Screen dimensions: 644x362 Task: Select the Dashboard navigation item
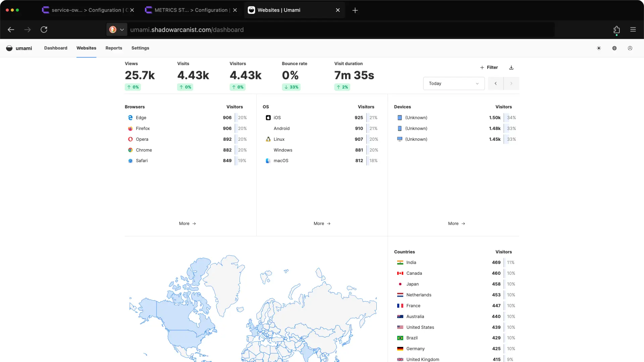tap(56, 48)
